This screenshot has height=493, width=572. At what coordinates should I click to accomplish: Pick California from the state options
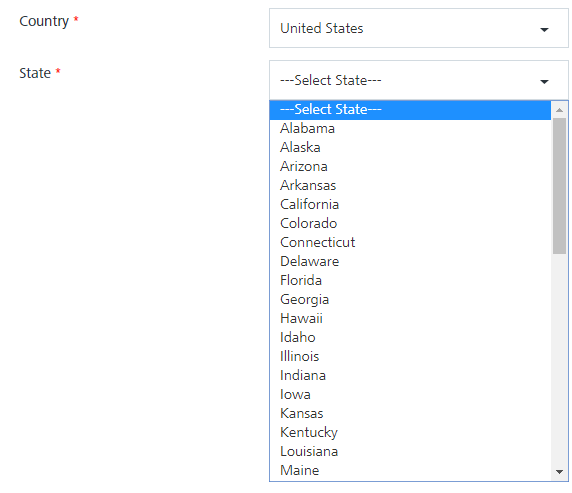tap(410, 204)
